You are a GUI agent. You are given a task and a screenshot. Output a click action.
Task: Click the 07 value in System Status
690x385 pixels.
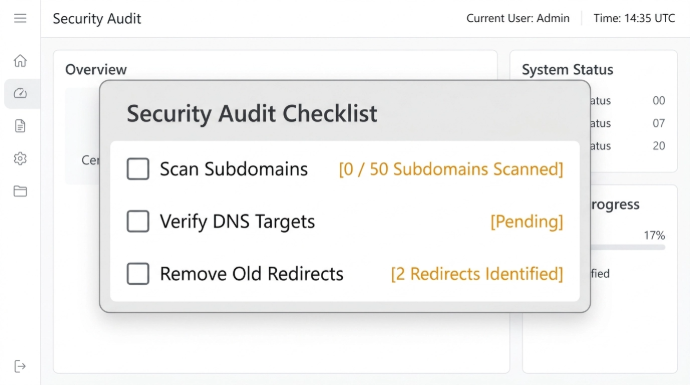tap(659, 123)
